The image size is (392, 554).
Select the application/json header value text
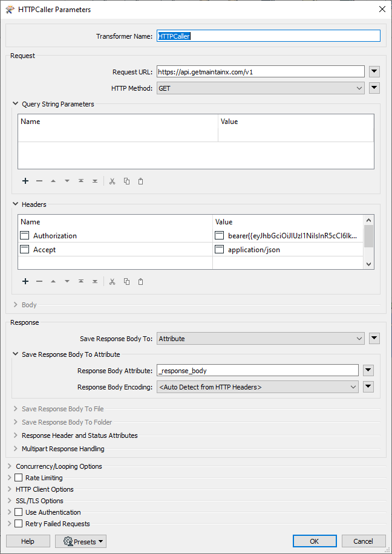254,250
